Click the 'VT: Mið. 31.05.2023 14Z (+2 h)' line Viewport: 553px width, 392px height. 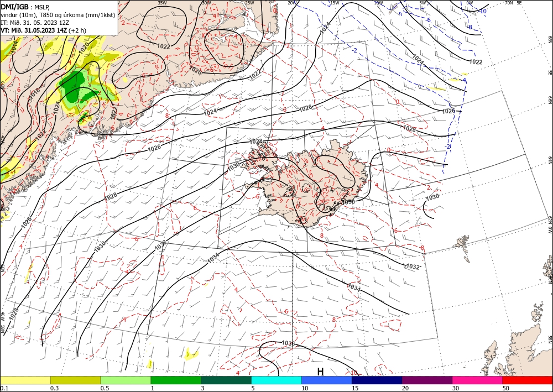click(x=43, y=30)
